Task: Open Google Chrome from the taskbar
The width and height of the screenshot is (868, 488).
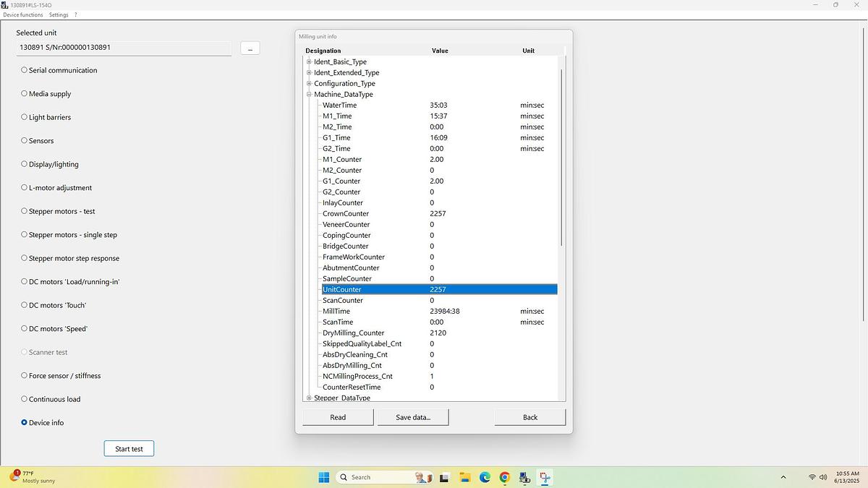Action: 504,477
